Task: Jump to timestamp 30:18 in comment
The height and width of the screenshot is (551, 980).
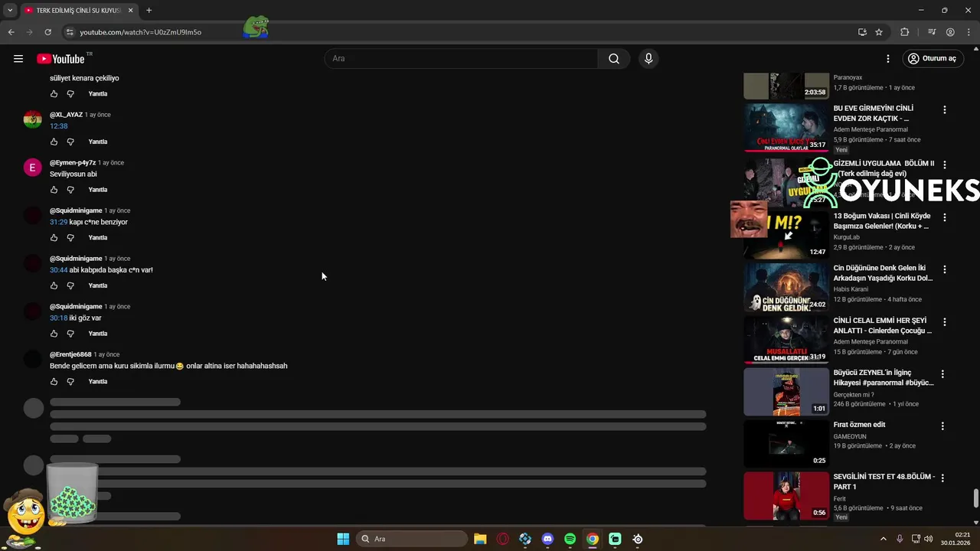Action: point(59,318)
